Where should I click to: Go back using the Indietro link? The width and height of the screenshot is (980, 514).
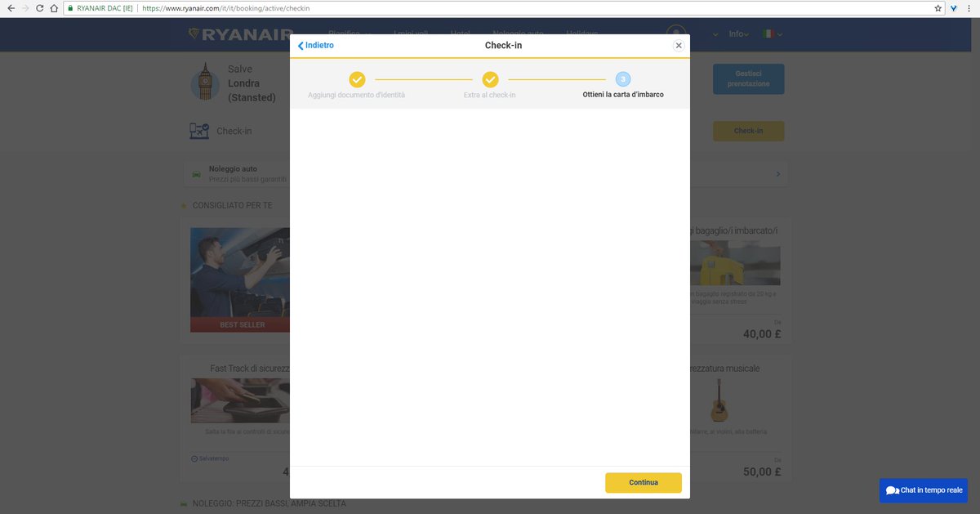click(x=316, y=46)
